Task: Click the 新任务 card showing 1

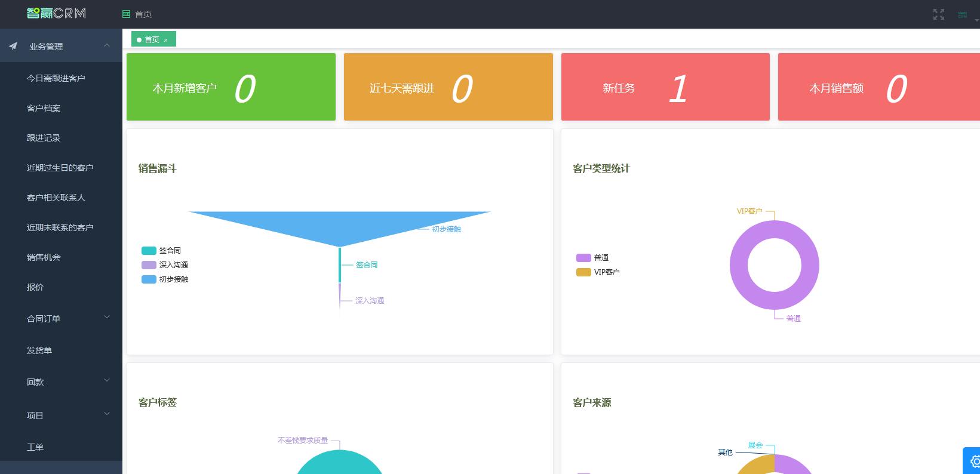Action: (x=665, y=87)
